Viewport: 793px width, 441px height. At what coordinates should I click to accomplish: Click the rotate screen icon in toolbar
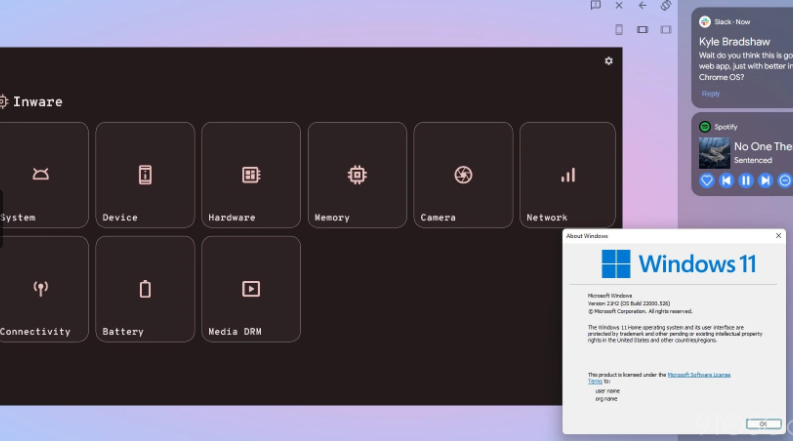[x=666, y=6]
